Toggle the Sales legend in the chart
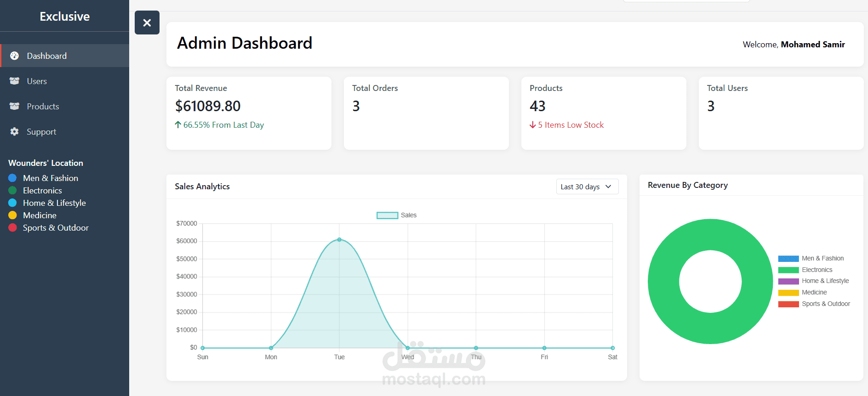 [x=396, y=215]
